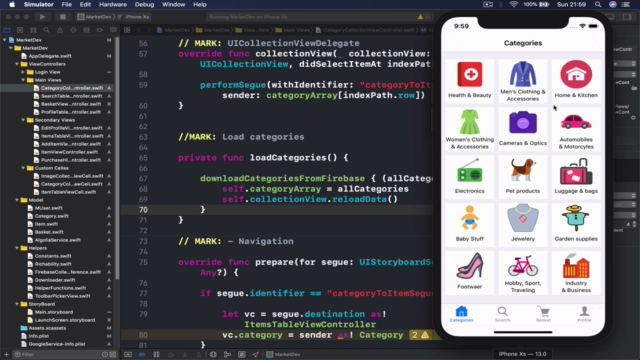Image resolution: width=640 pixels, height=360 pixels.
Task: Open the Jewelery category
Action: click(523, 224)
